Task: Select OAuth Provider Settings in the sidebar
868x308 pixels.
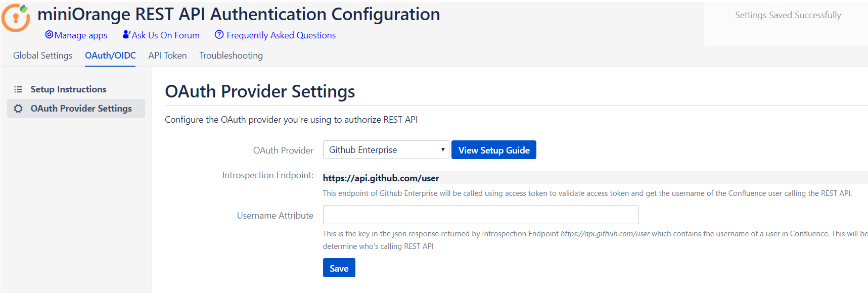Action: [x=76, y=109]
